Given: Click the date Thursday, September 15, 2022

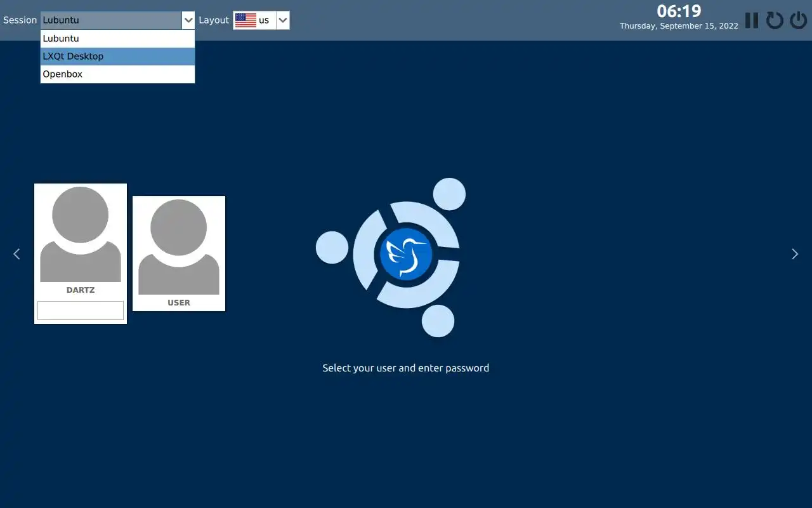Looking at the screenshot, I should tap(679, 26).
